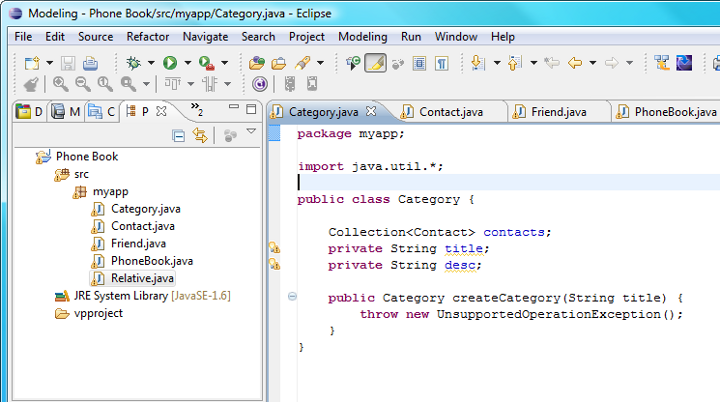Toggle Link with Editor arrows
Image resolution: width=720 pixels, height=402 pixels.
click(200, 135)
